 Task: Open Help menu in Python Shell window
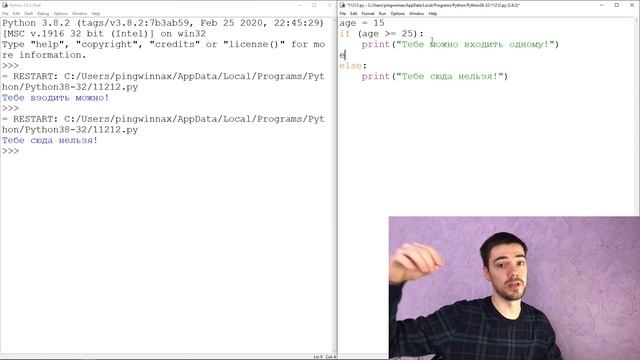[96, 13]
